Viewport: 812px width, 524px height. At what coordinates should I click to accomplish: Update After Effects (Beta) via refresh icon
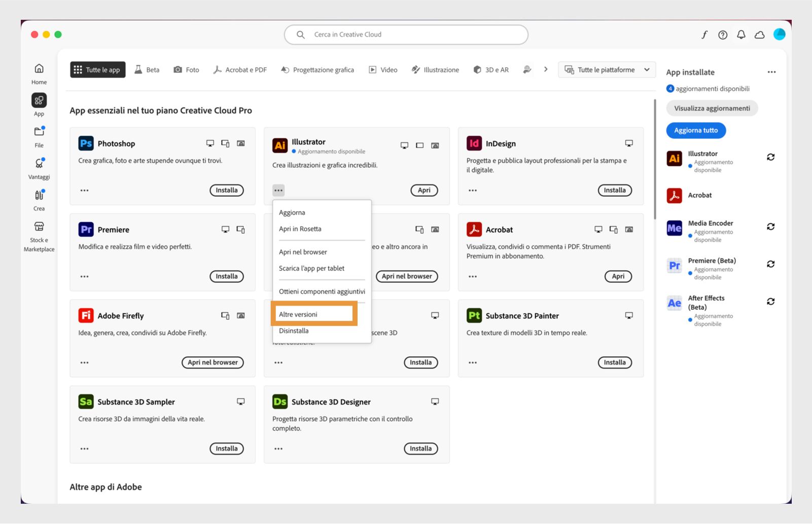pyautogui.click(x=770, y=302)
